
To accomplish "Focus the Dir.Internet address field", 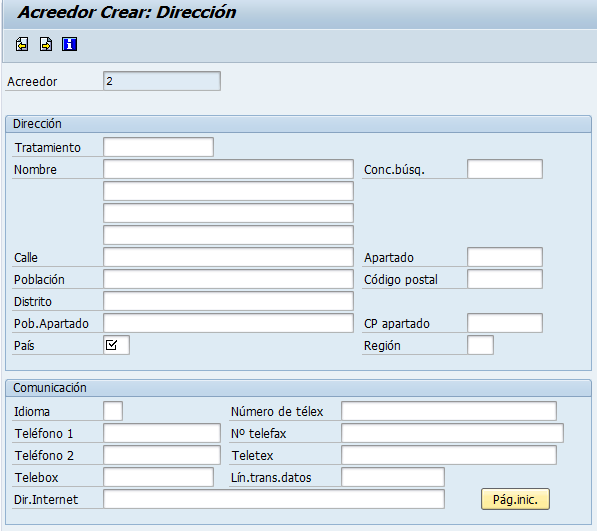I will click(274, 499).
